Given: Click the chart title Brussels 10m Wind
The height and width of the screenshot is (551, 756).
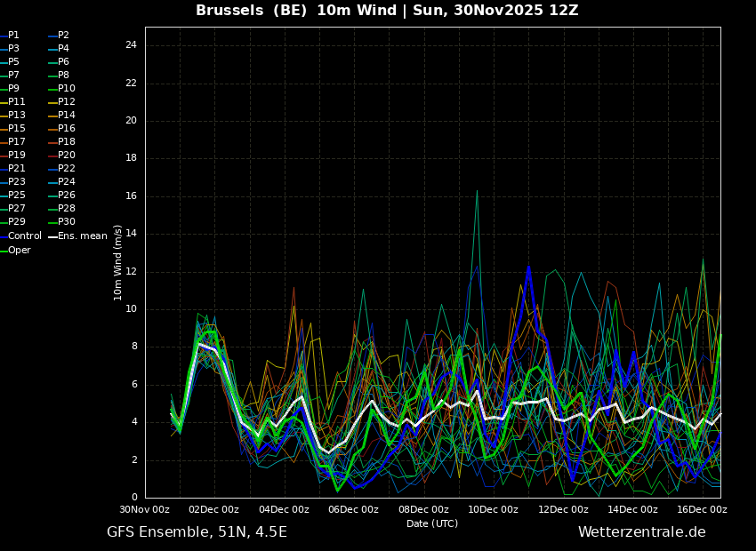Looking at the screenshot, I should 387,11.
